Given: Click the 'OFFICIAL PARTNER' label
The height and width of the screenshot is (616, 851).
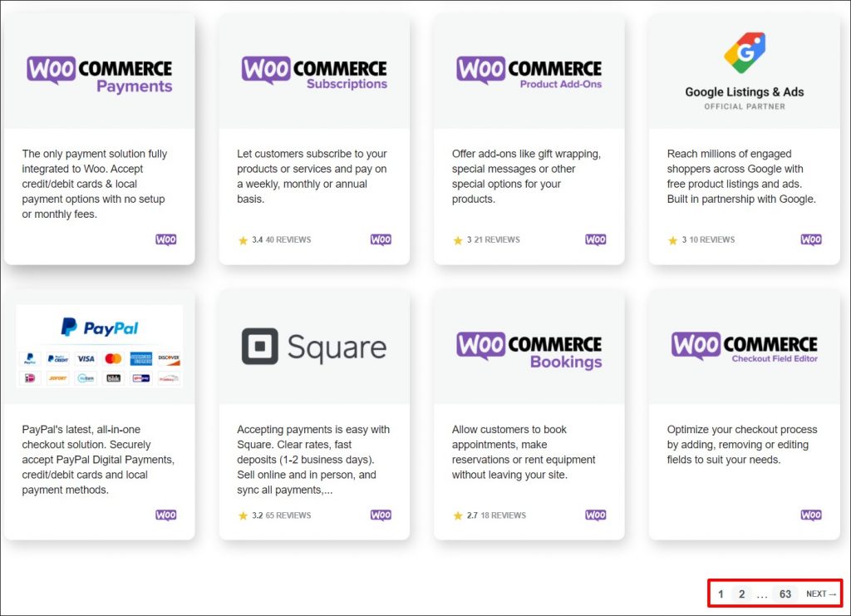Looking at the screenshot, I should (x=745, y=106).
